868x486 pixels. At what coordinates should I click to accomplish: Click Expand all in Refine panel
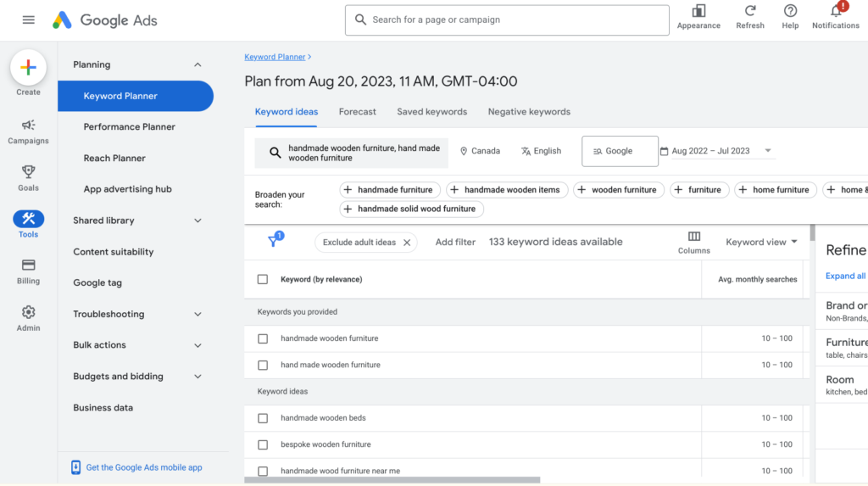point(845,276)
